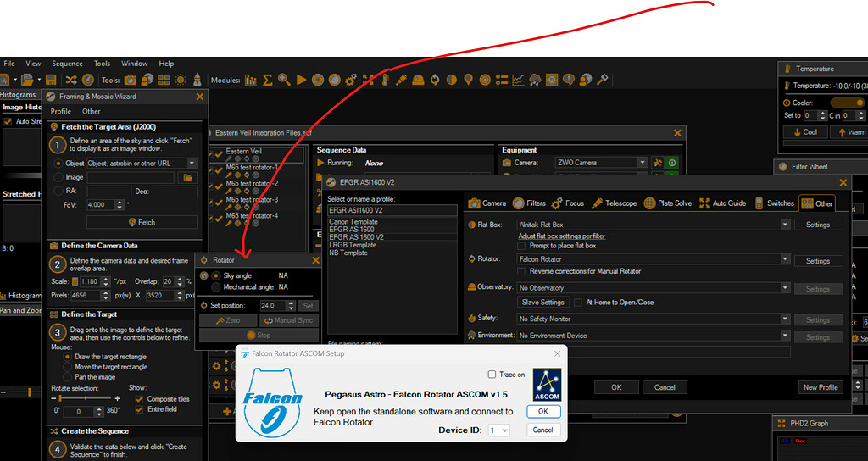Check Prompt to place flat box
Screen dimensions: 868x461
coord(521,246)
